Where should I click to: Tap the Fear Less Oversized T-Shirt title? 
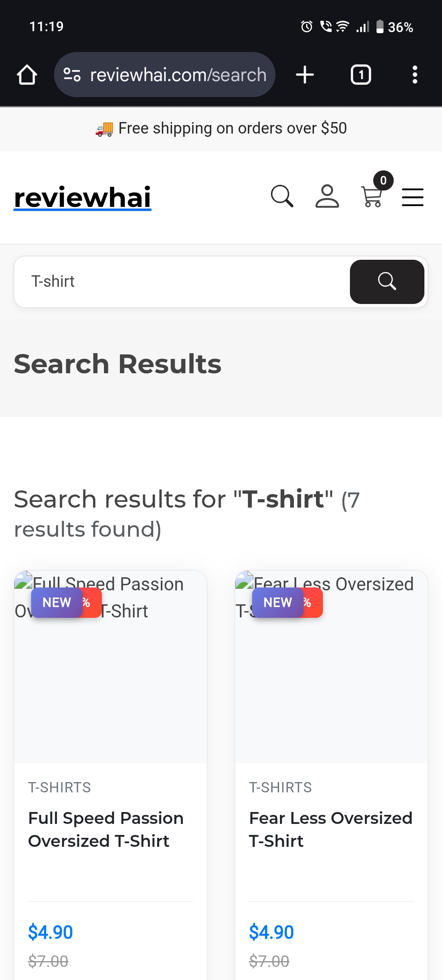pyautogui.click(x=331, y=829)
